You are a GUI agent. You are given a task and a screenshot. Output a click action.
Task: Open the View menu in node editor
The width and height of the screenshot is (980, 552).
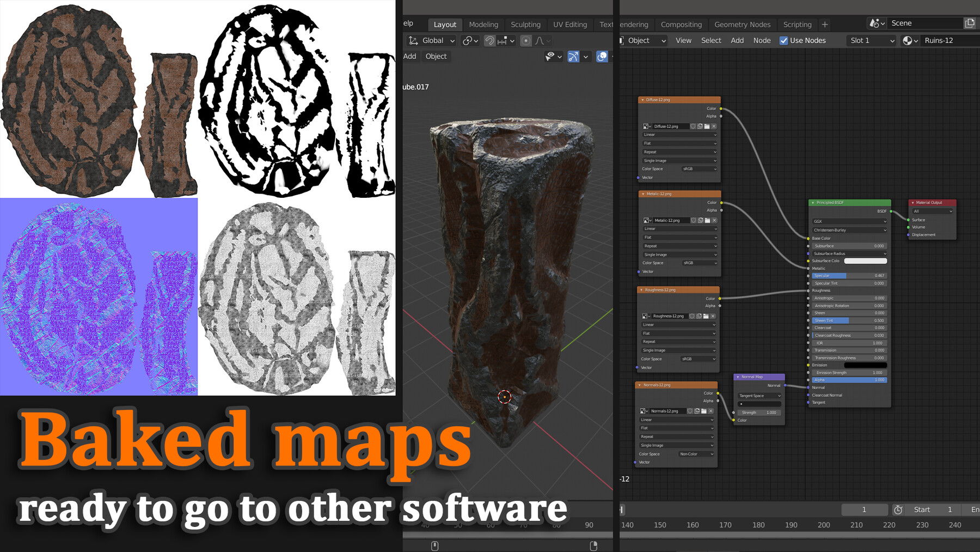(683, 40)
